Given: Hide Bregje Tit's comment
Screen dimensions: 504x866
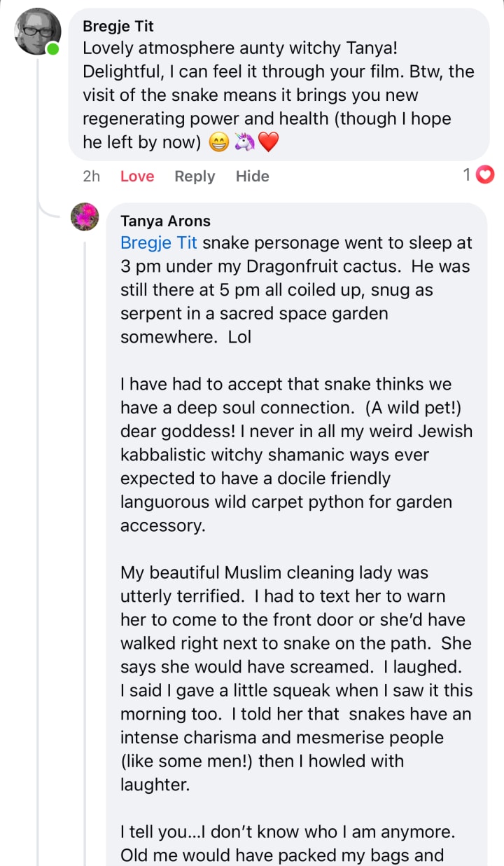Looking at the screenshot, I should 252,177.
